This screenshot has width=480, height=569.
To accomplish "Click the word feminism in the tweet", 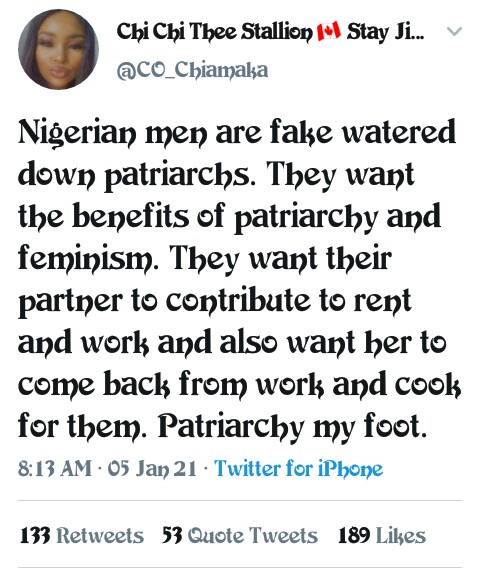I will pyautogui.click(x=88, y=258).
